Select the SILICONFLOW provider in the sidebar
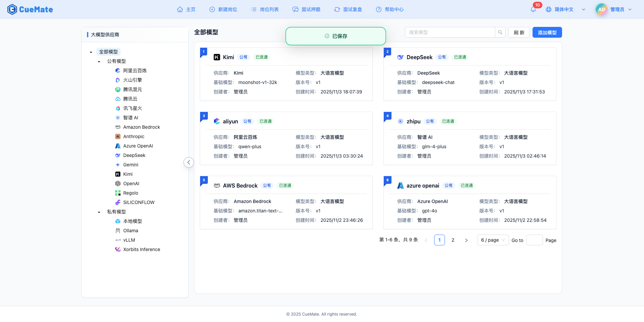 pyautogui.click(x=138, y=202)
